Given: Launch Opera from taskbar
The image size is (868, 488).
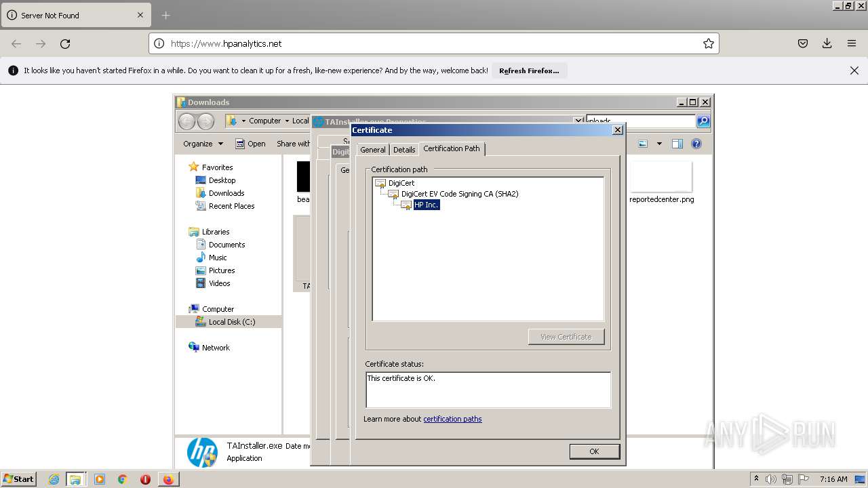Looking at the screenshot, I should 145,479.
